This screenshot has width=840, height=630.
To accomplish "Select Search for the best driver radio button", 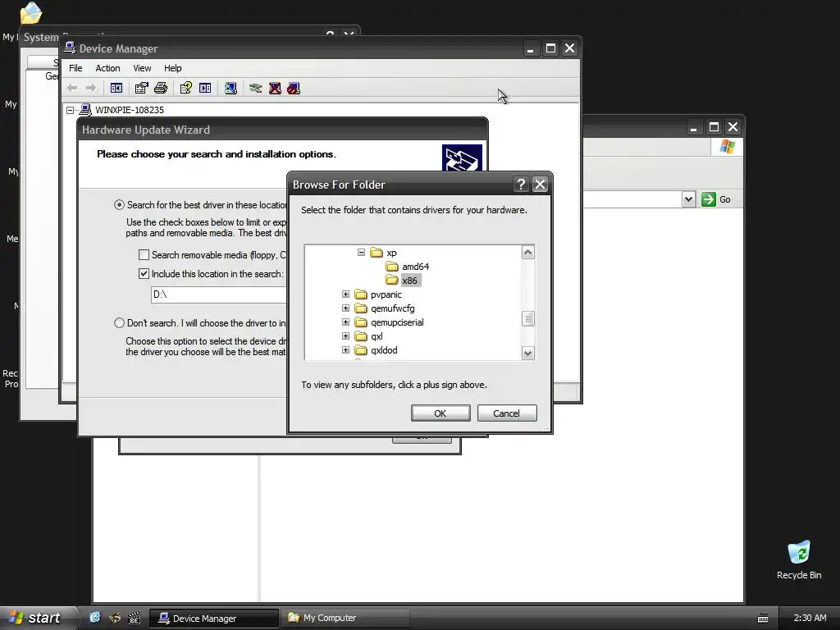I will click(119, 204).
